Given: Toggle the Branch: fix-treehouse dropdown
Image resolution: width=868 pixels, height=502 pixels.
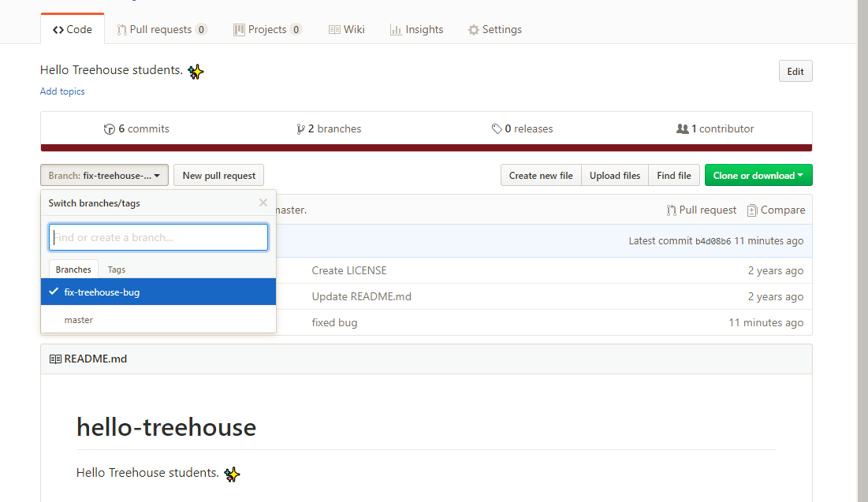Looking at the screenshot, I should click(104, 176).
